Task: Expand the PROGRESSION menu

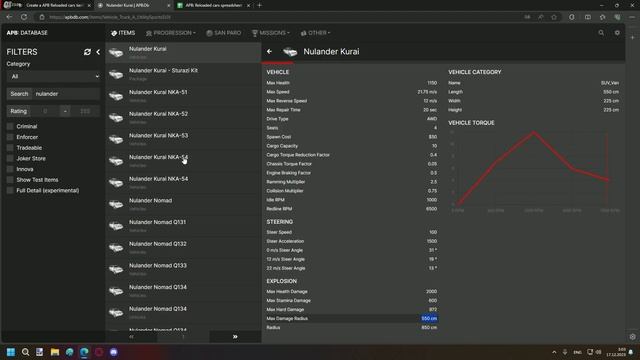Action: pyautogui.click(x=171, y=33)
